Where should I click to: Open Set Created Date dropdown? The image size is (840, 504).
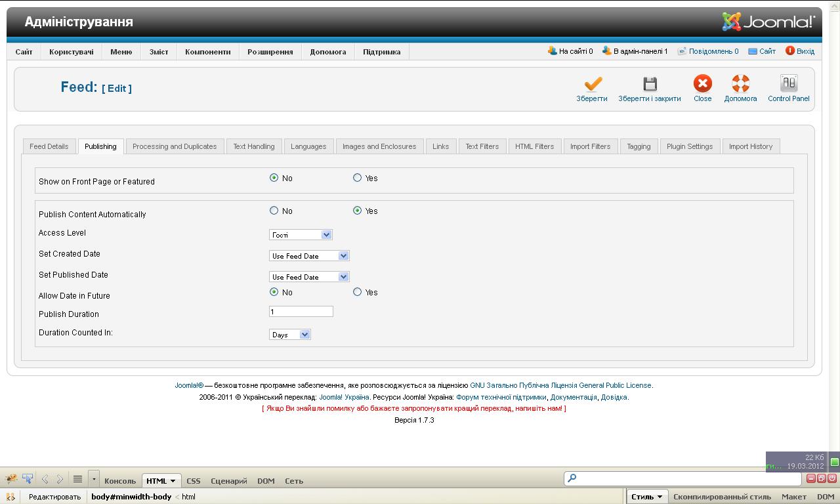point(309,256)
